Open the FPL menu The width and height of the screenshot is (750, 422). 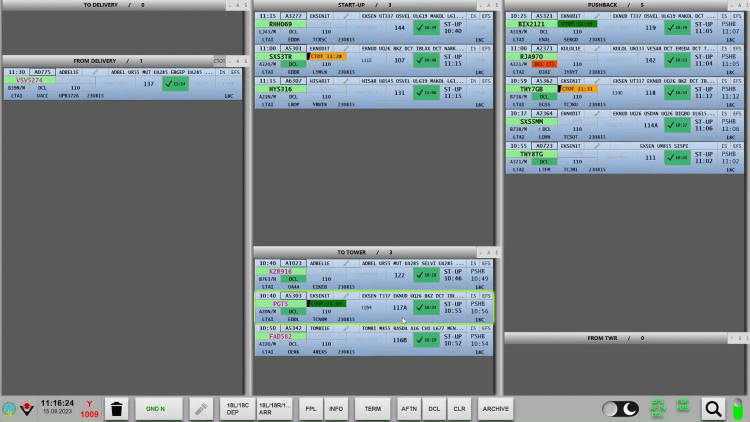click(x=311, y=409)
